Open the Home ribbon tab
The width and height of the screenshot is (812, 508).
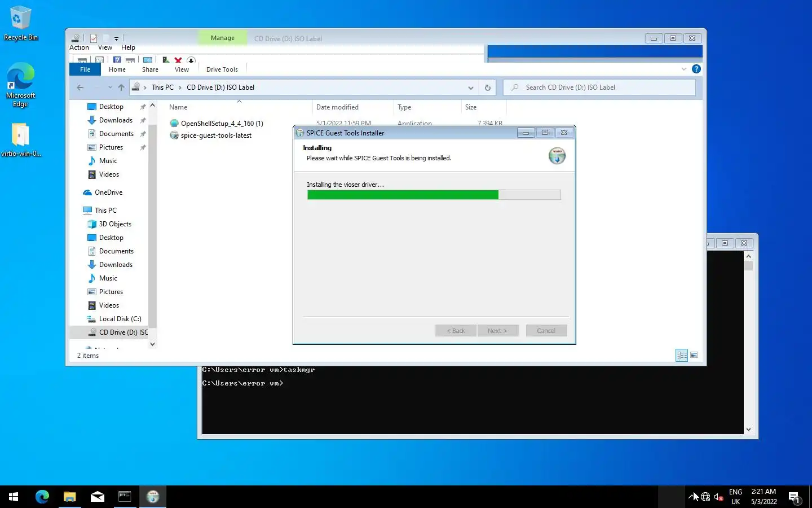coord(117,69)
